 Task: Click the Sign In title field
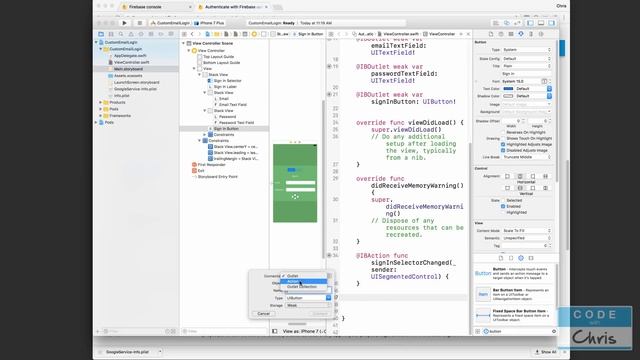(x=527, y=73)
